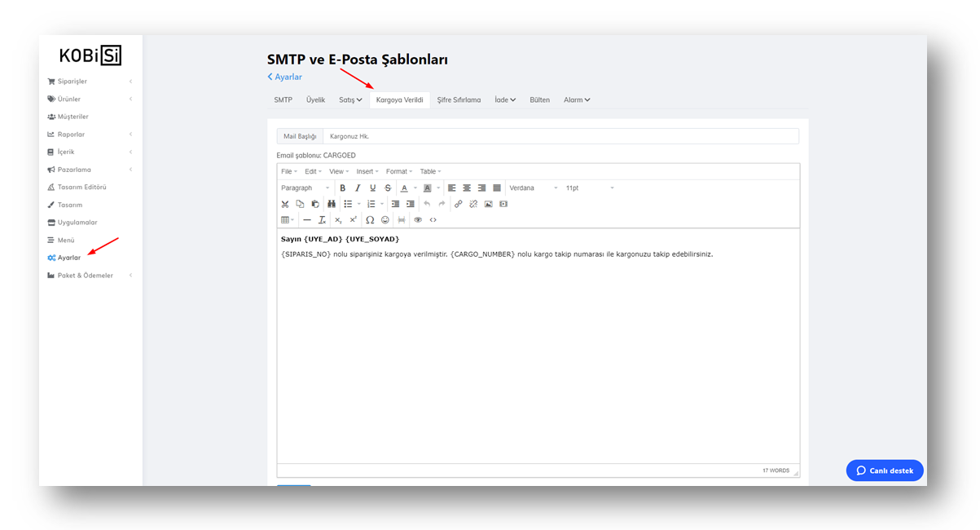Screen dimensions: 980x530
Task: Open the Verdana font family dropdown
Action: (x=534, y=188)
